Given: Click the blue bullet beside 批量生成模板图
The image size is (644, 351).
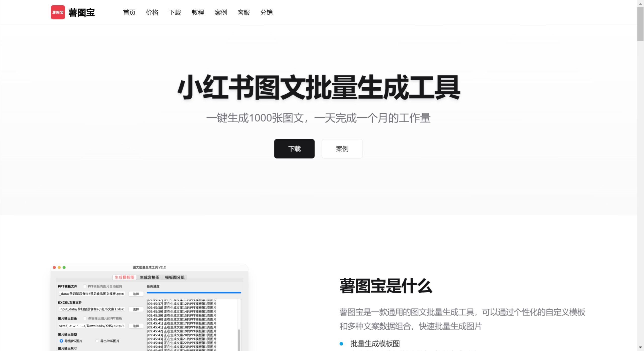Looking at the screenshot, I should (342, 343).
